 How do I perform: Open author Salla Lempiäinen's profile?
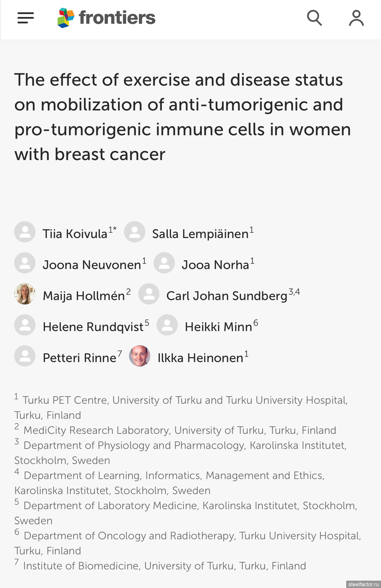click(x=200, y=234)
